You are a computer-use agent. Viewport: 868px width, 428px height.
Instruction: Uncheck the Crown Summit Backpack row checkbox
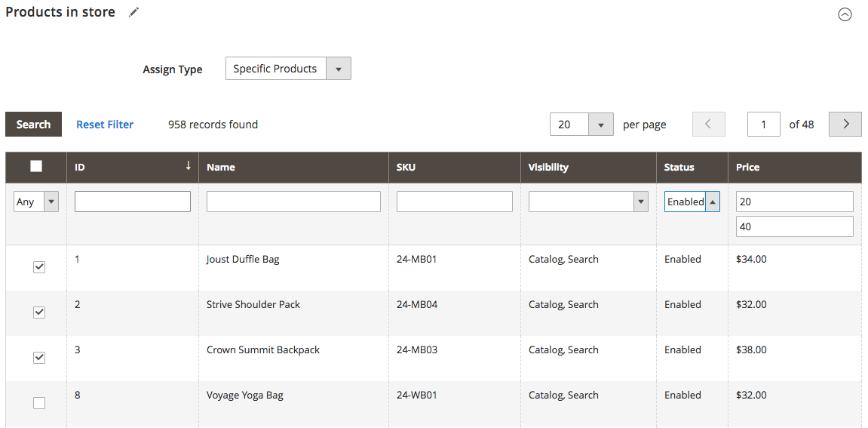(x=38, y=358)
